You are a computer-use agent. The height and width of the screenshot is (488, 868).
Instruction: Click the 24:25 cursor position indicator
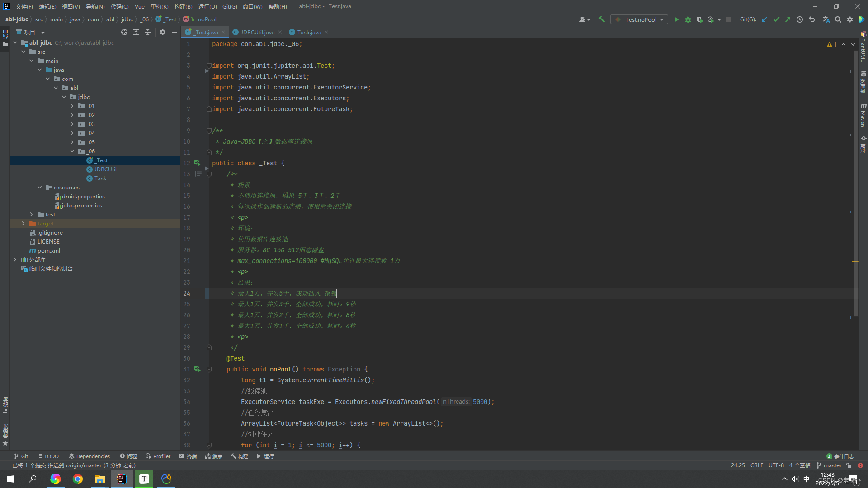(738, 465)
